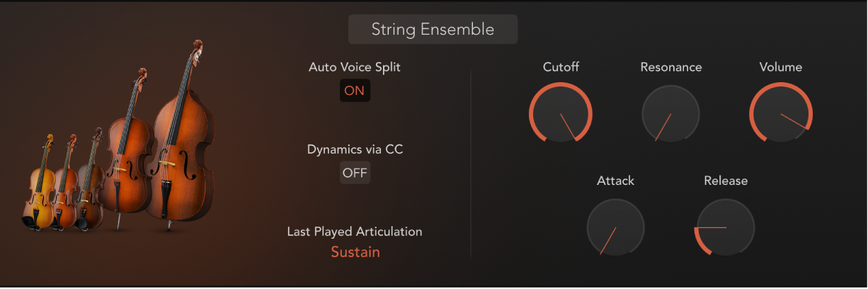Screen dimensions: 868x289
Task: Click the Attack knob
Action: point(615,227)
